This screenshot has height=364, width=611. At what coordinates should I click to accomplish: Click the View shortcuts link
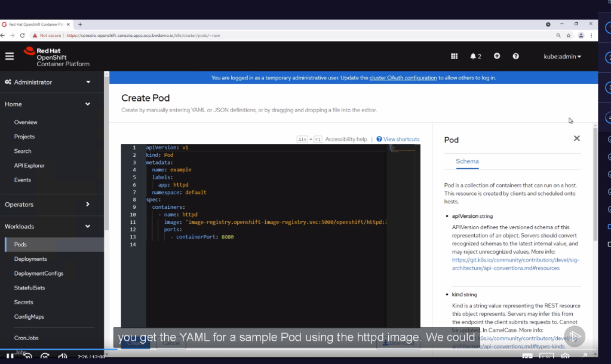pyautogui.click(x=401, y=139)
